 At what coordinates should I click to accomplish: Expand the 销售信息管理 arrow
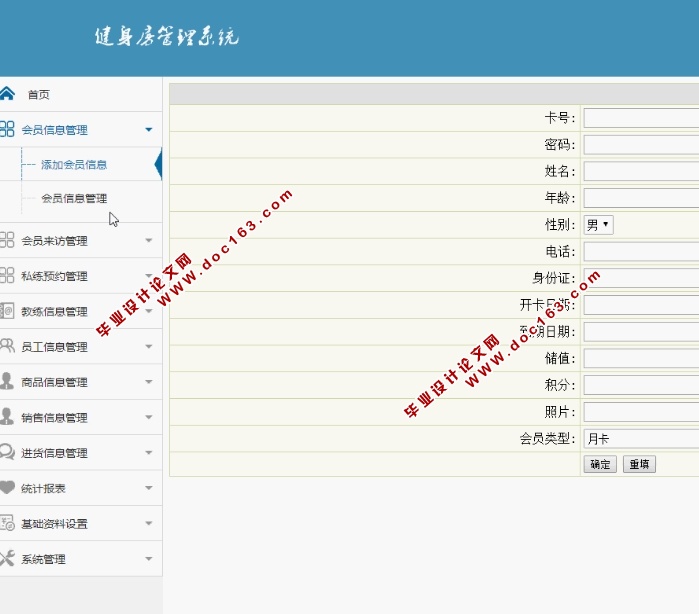(149, 417)
